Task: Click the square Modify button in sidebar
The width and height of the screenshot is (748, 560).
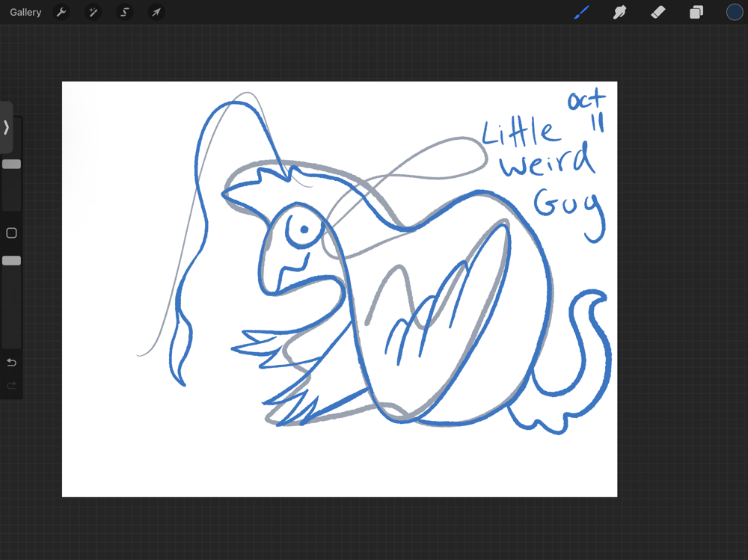Action: [11, 233]
